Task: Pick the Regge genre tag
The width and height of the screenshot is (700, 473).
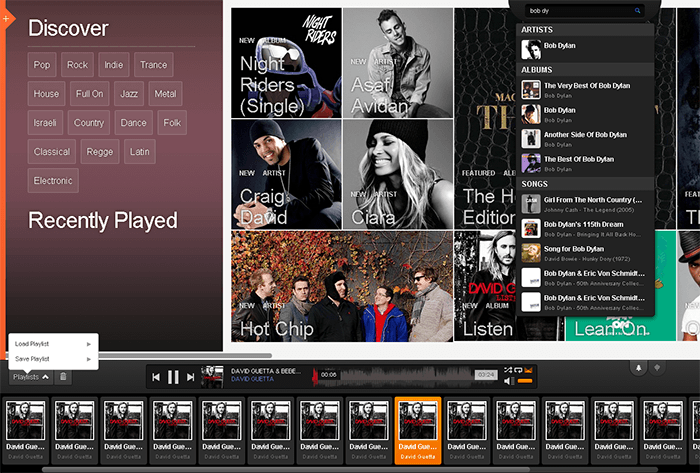Action: point(100,152)
